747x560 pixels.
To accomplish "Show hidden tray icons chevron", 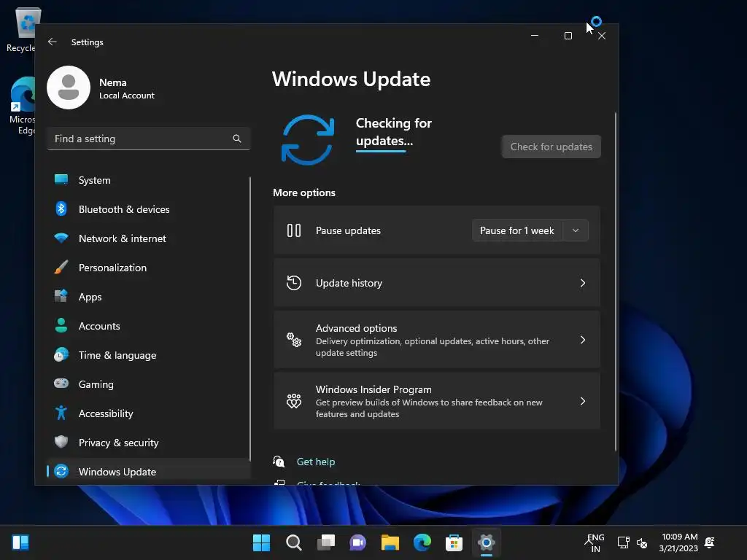I will 589,542.
